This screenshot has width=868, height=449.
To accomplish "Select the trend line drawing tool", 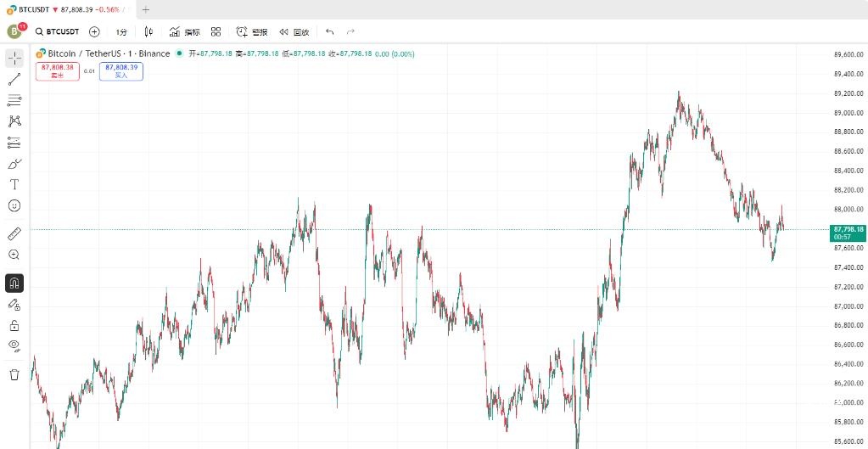I will (14, 80).
